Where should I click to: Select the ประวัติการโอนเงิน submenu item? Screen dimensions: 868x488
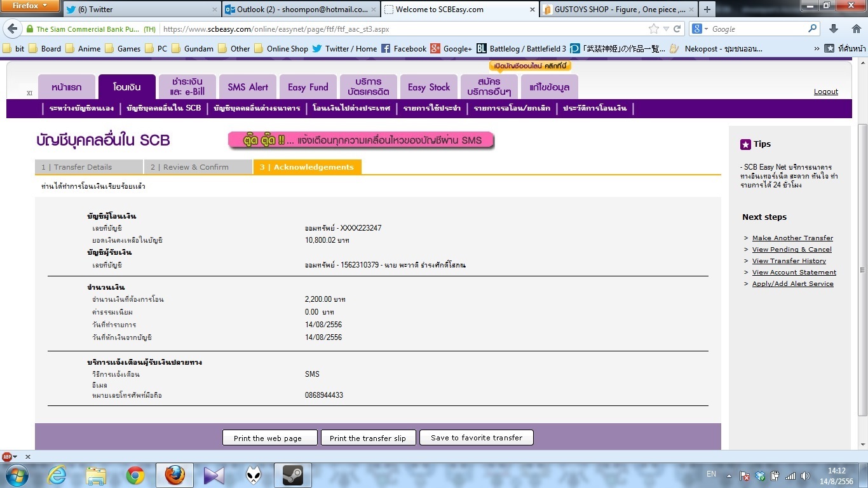[595, 108]
